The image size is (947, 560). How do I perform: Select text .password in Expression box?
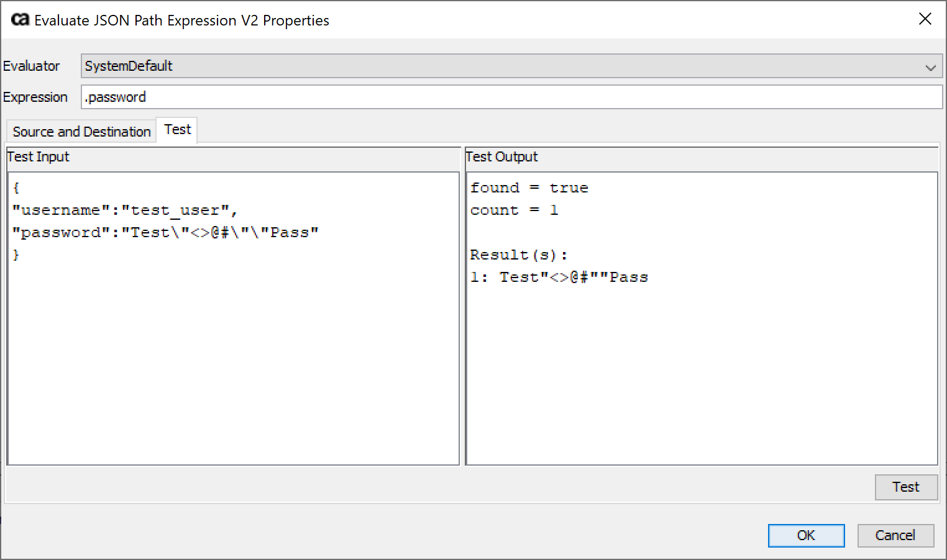tap(115, 97)
